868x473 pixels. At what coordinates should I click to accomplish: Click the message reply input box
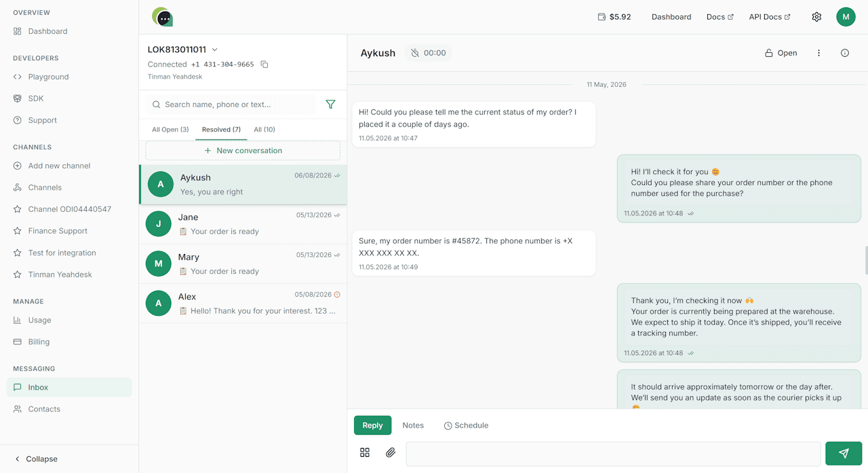tap(613, 453)
